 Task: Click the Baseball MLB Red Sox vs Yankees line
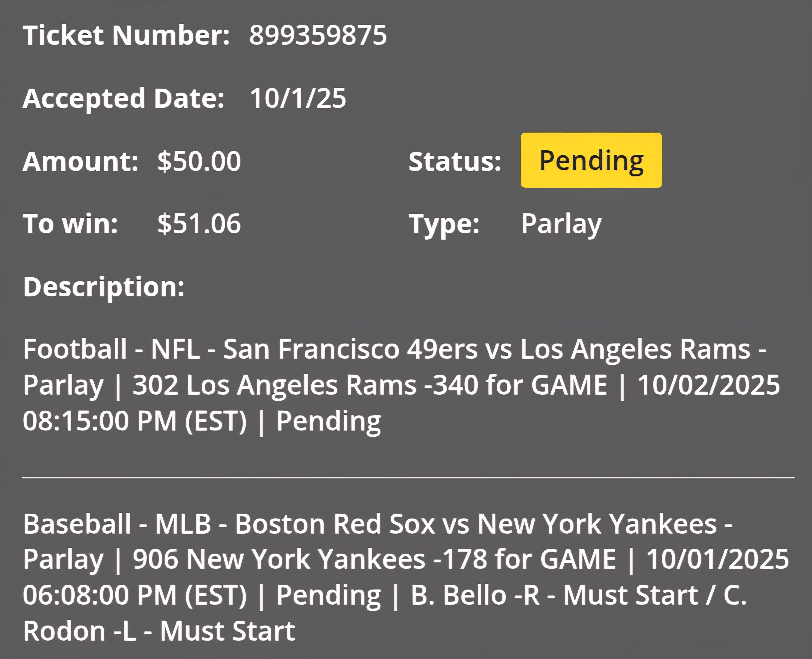pyautogui.click(x=378, y=524)
